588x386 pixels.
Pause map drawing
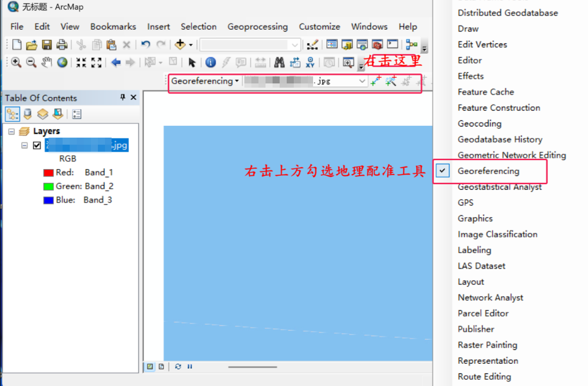pyautogui.click(x=190, y=366)
